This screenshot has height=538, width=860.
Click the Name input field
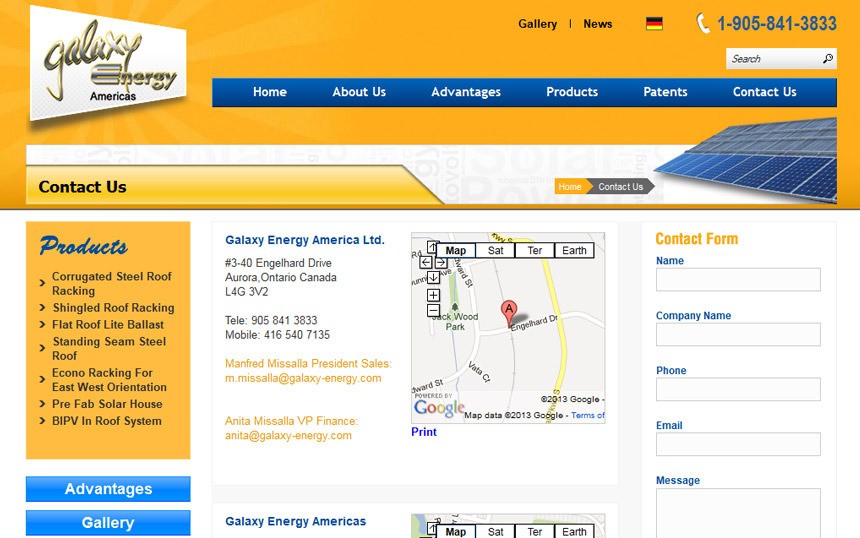click(x=738, y=280)
